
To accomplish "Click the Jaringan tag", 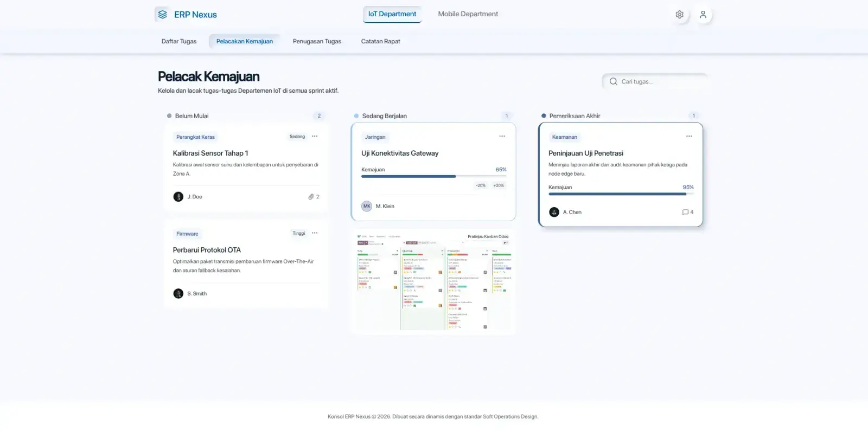I will tap(375, 137).
